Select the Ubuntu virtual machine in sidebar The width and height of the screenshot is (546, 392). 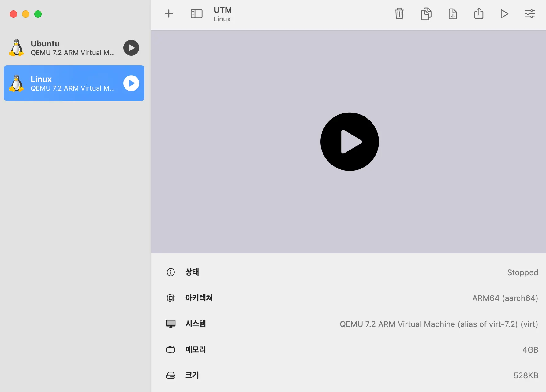coord(74,48)
